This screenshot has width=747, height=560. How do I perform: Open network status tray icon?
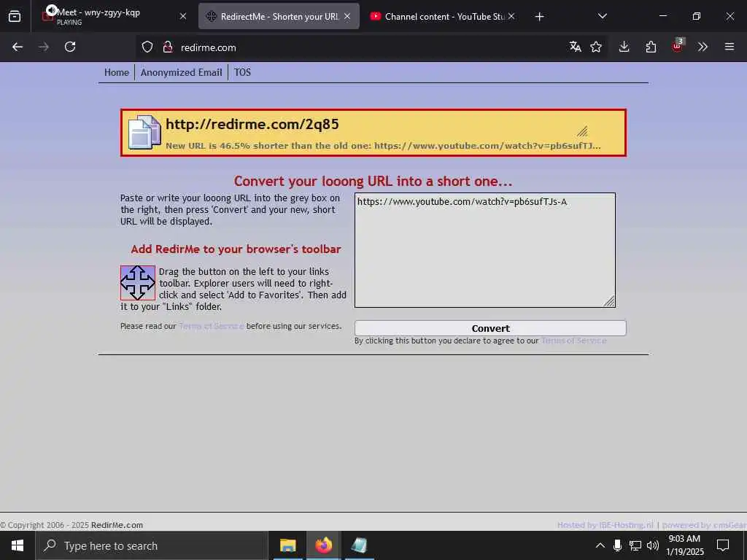(635, 545)
